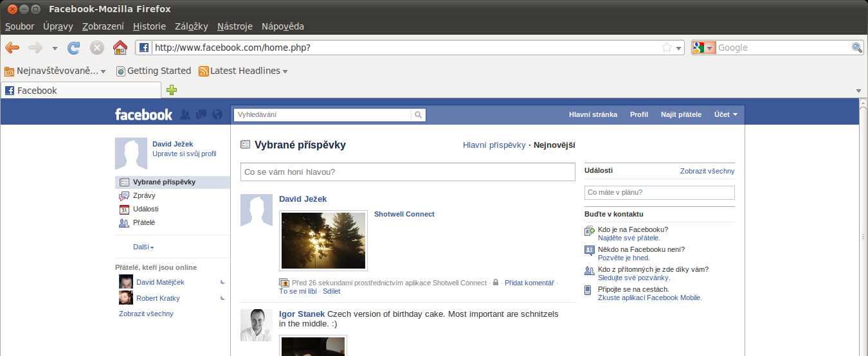Go back with the browser back arrow

coord(12,48)
